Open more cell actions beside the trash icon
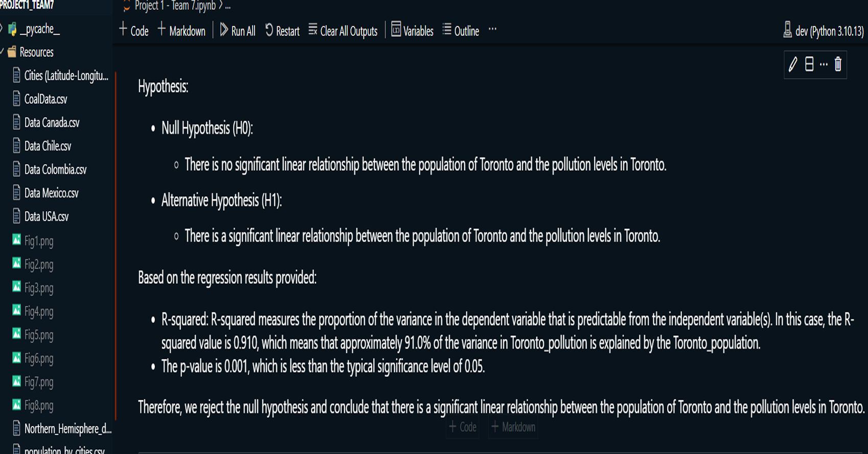Viewport: 868px width, 454px height. point(824,64)
